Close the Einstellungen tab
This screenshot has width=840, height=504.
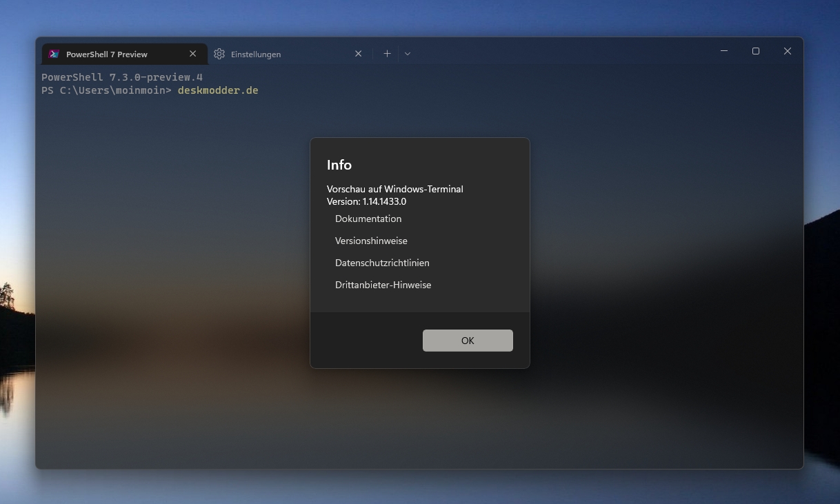click(x=358, y=54)
